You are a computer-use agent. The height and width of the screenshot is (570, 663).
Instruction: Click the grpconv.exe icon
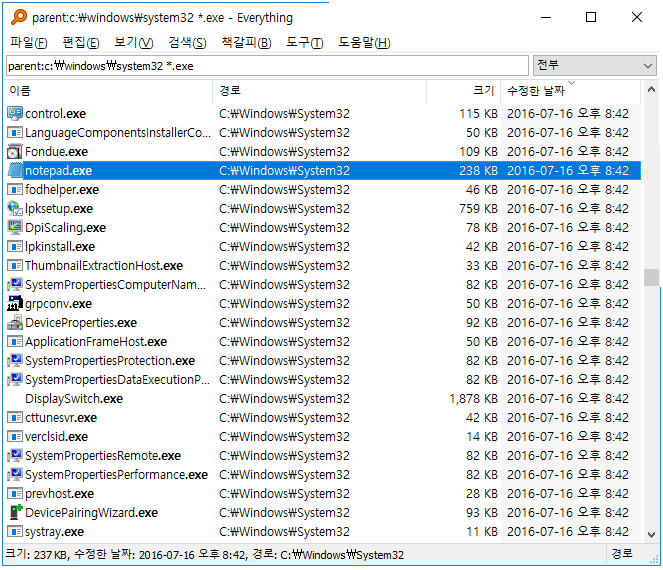15,303
